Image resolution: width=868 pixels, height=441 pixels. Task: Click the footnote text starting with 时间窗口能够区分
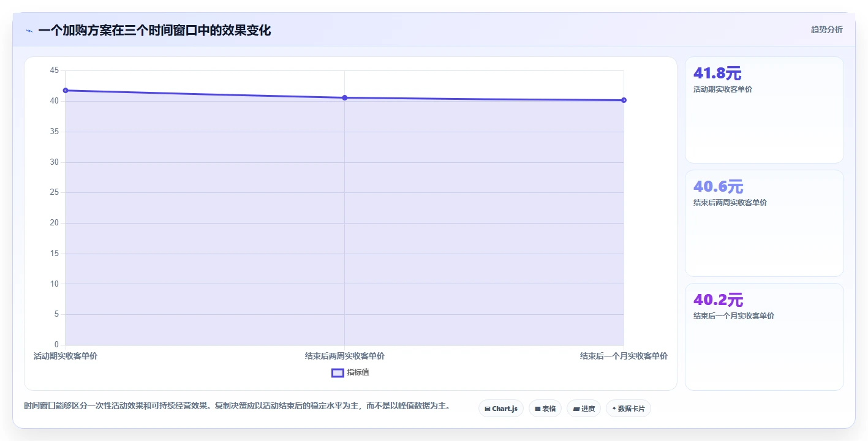tap(238, 405)
